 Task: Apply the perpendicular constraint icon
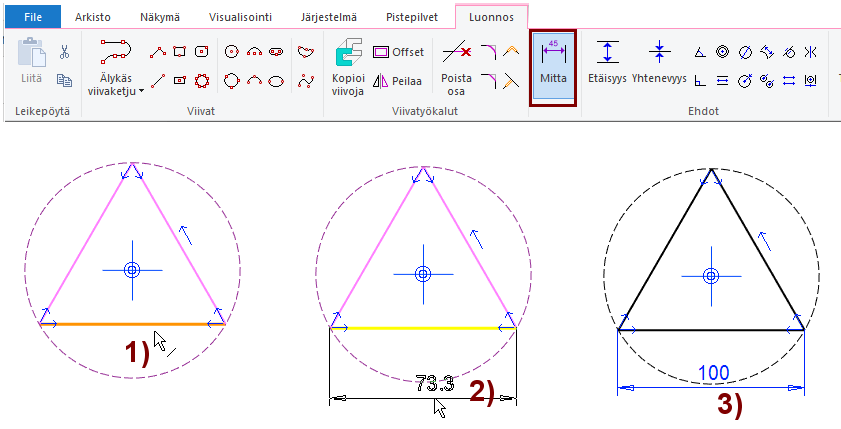699,81
